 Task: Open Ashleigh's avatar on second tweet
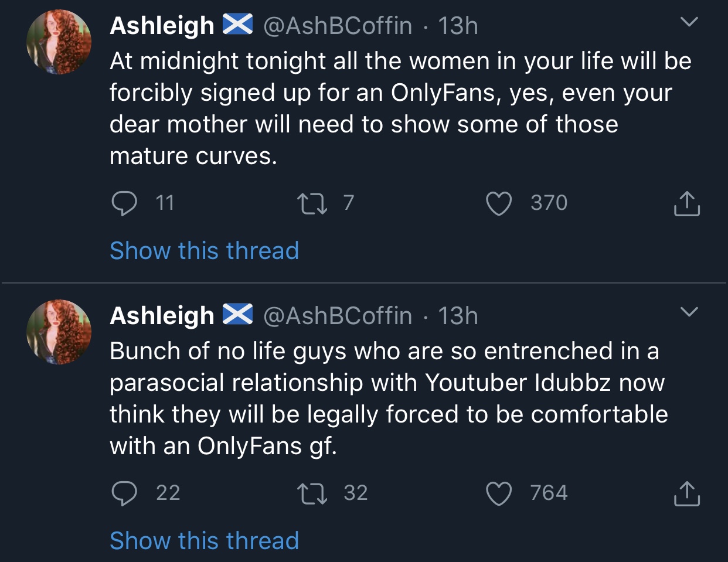59,332
